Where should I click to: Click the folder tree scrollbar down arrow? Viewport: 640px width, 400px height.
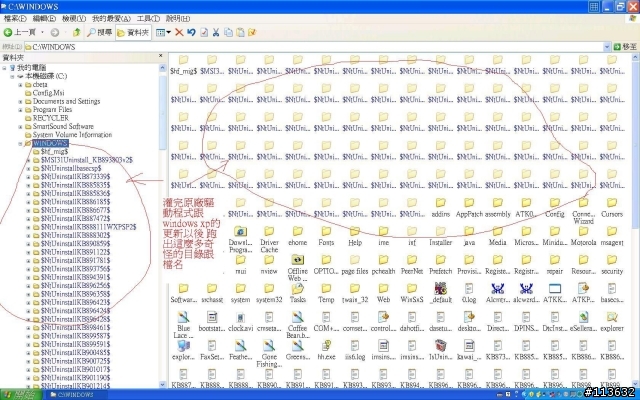pyautogui.click(x=162, y=384)
